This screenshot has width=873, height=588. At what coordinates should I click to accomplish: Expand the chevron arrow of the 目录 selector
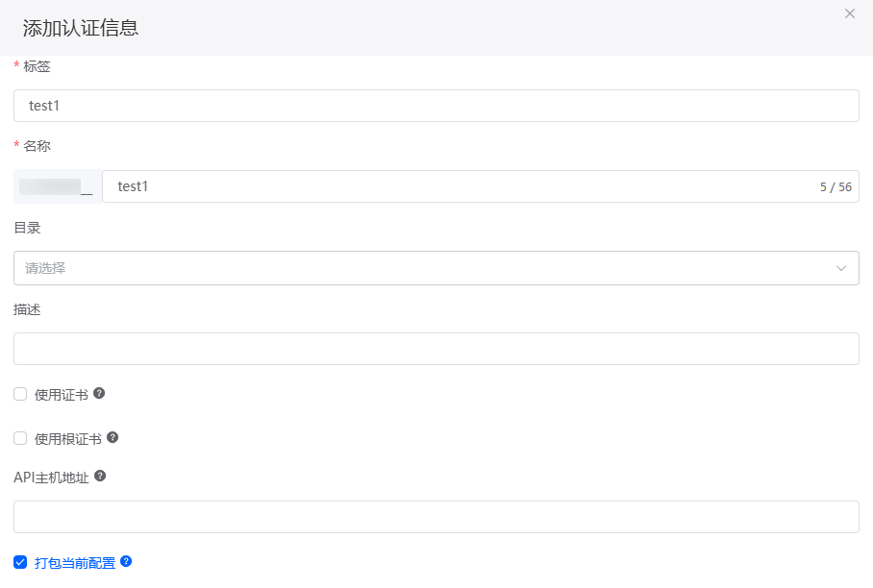[x=840, y=268]
